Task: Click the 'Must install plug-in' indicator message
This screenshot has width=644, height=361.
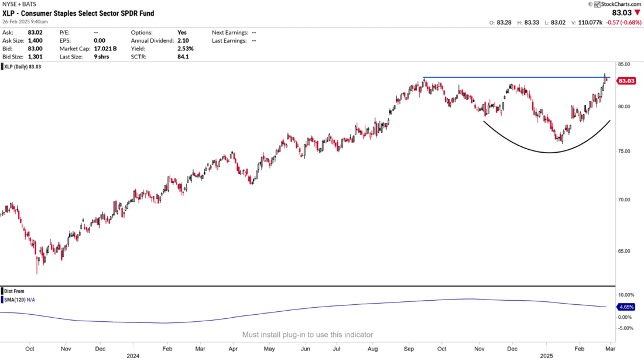Action: [307, 335]
